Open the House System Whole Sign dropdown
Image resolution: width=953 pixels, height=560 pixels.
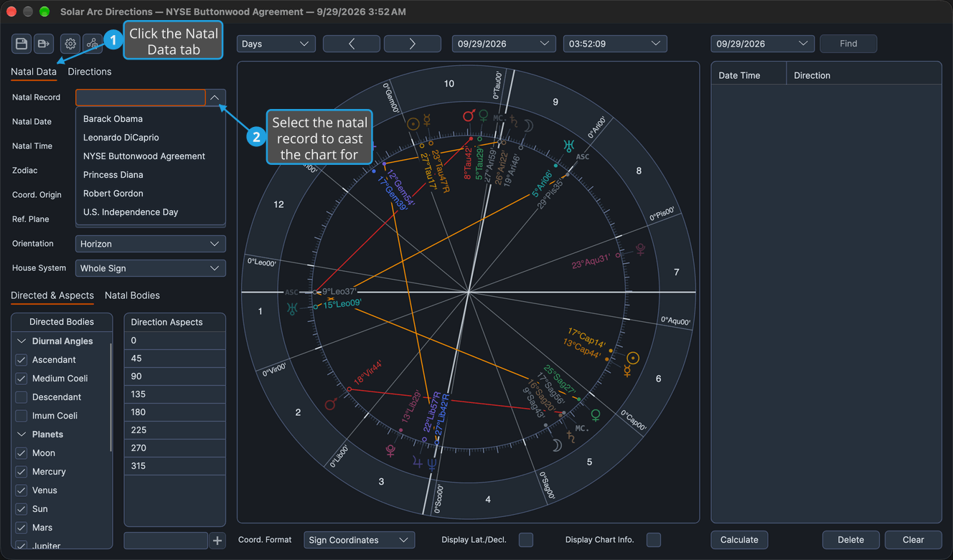[x=151, y=268]
